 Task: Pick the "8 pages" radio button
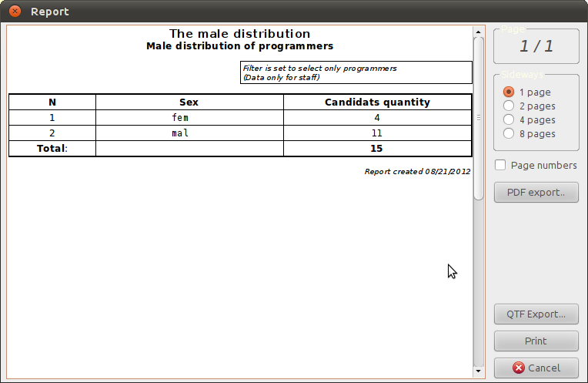click(x=509, y=134)
